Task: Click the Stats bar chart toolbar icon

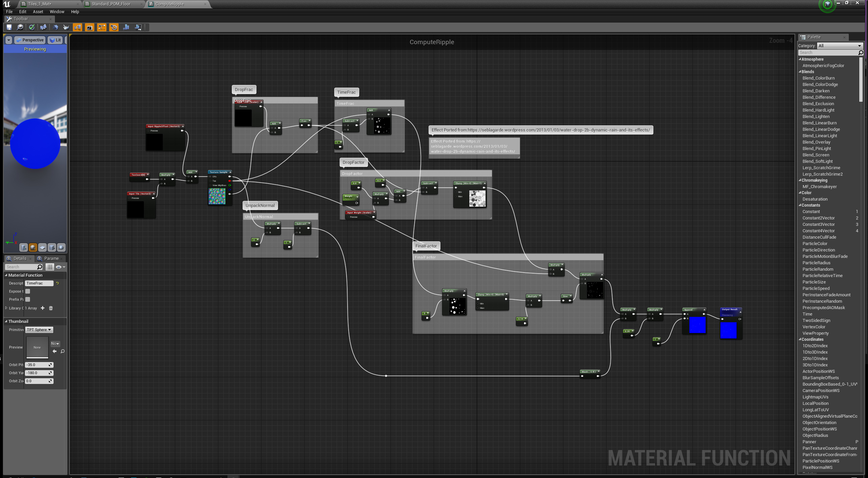Action: [x=126, y=27]
